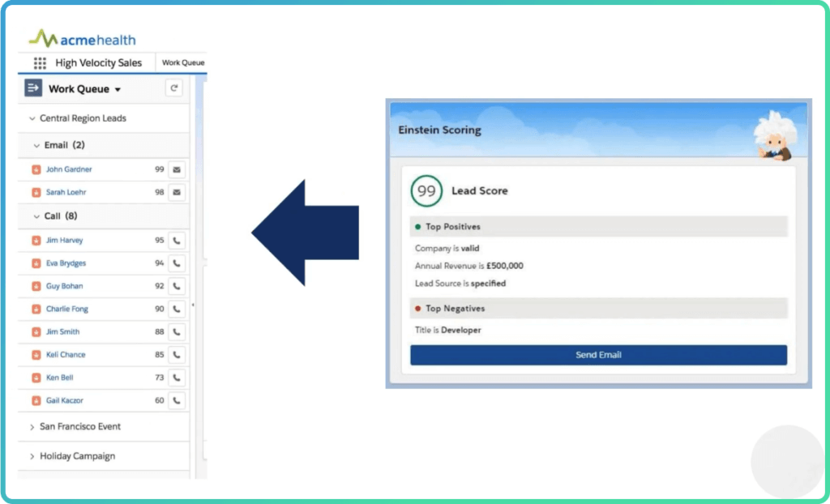Click lead icon beside Guy Bohan
This screenshot has width=830, height=504.
[36, 286]
